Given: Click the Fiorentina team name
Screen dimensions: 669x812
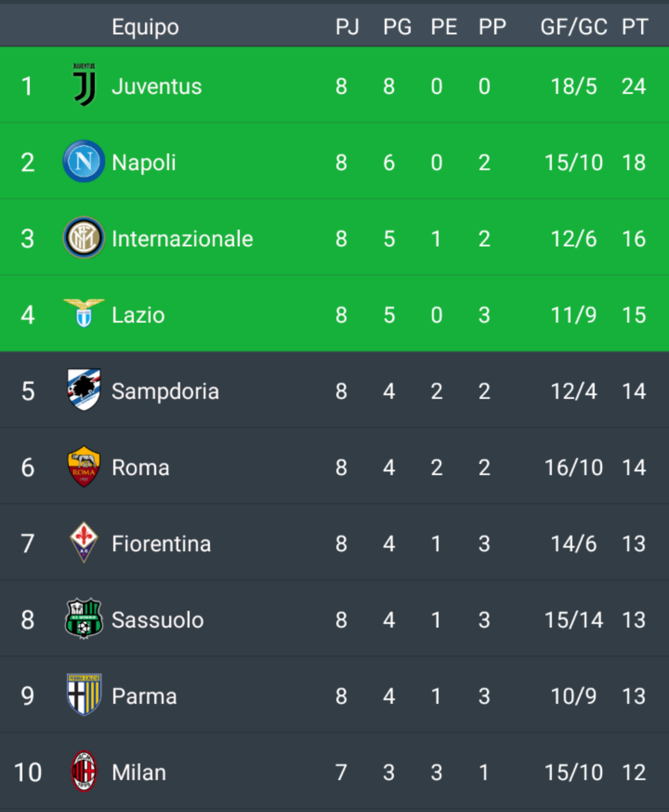Looking at the screenshot, I should [x=161, y=544].
